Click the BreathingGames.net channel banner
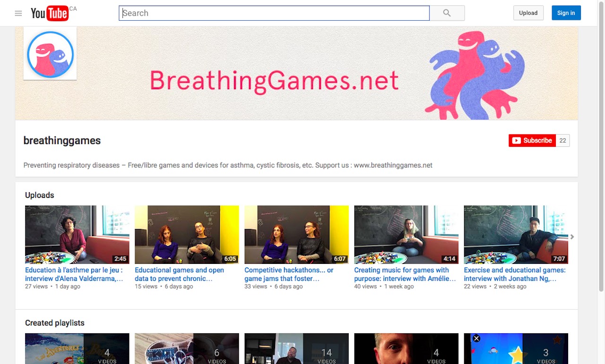 296,73
